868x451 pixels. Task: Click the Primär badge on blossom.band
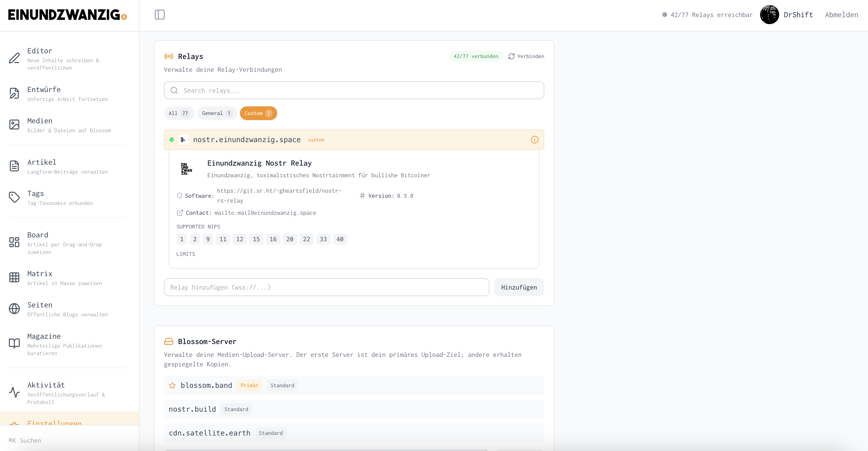click(249, 386)
